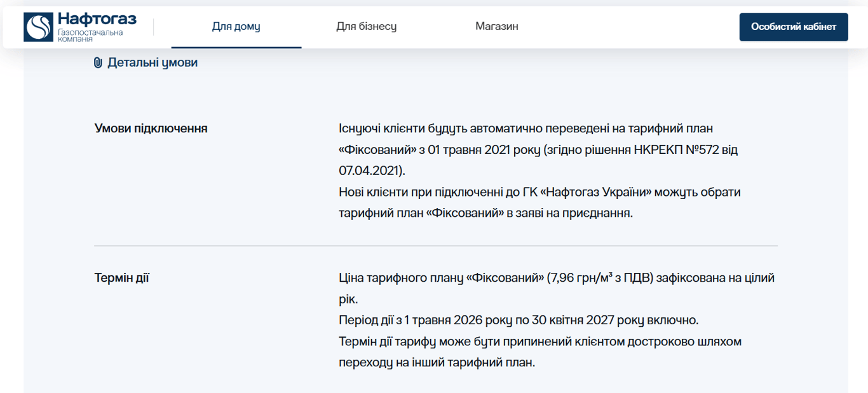Open Особистий кабінет
This screenshot has width=868, height=393.
[794, 27]
